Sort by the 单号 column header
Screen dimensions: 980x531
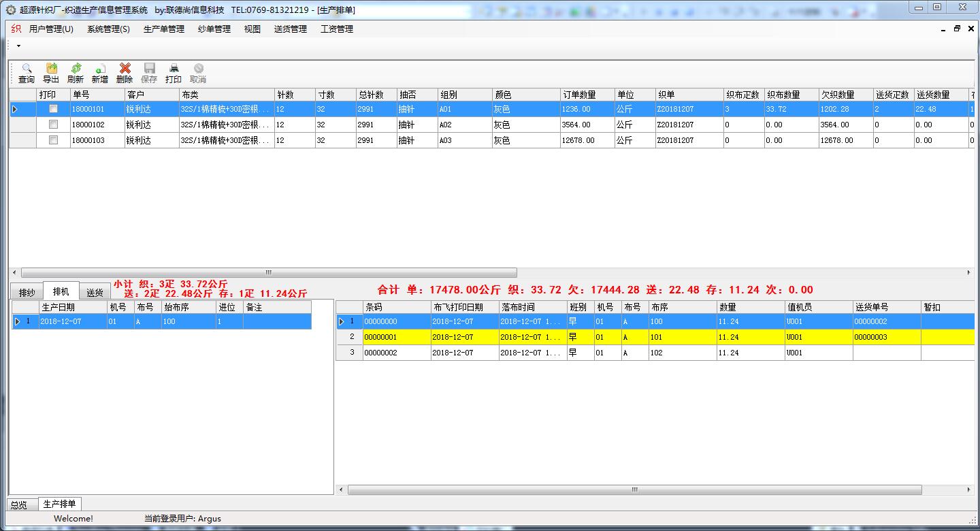point(97,95)
